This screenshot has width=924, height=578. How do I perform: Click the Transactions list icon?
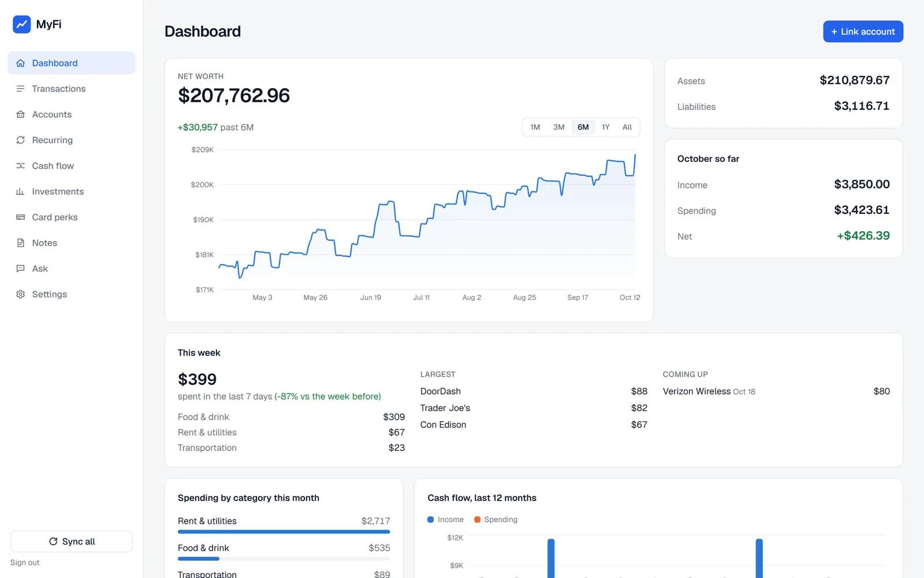point(21,88)
